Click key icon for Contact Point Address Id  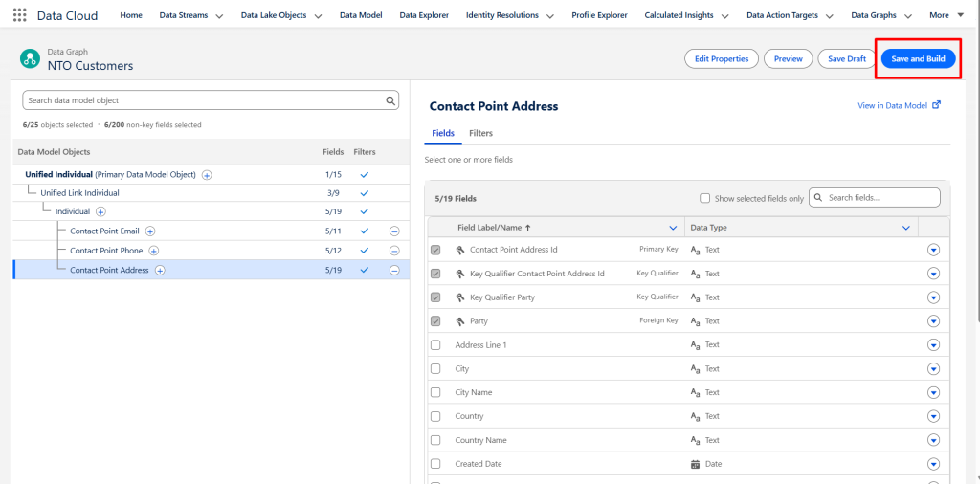(x=460, y=250)
